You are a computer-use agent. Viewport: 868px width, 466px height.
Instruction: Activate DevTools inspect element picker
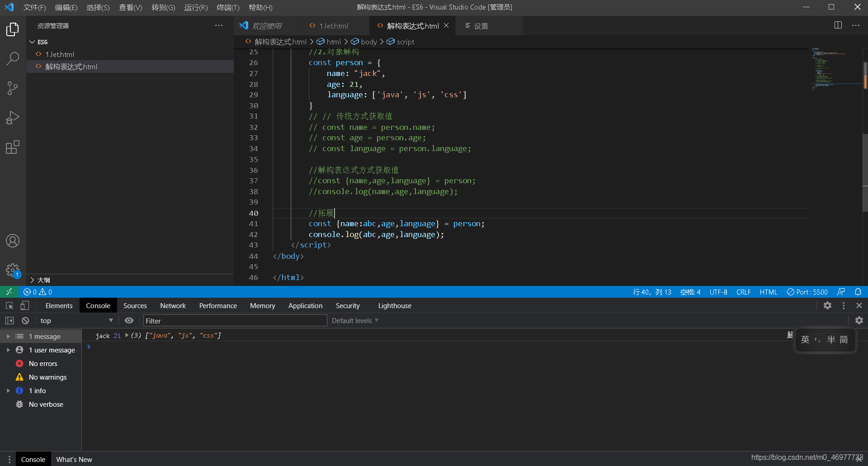[9, 306]
